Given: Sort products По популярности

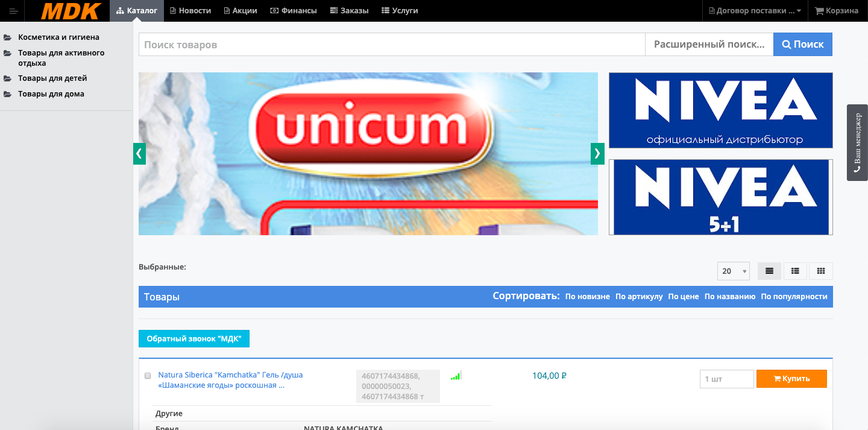Looking at the screenshot, I should (794, 297).
